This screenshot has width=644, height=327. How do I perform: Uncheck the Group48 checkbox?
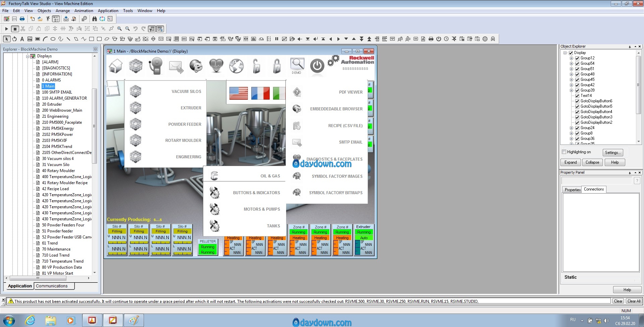point(577,74)
